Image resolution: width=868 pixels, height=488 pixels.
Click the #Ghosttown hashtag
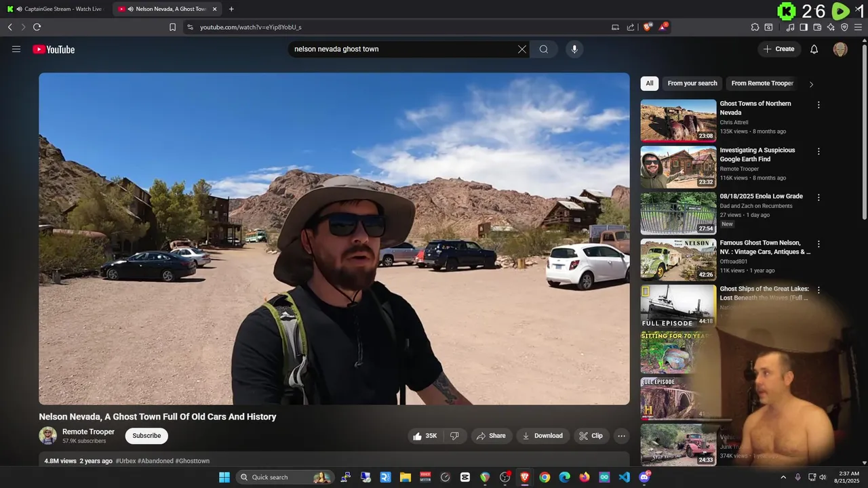pos(193,461)
